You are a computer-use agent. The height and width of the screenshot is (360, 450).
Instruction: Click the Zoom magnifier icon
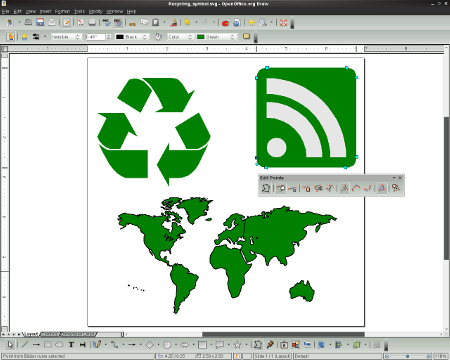263,22
